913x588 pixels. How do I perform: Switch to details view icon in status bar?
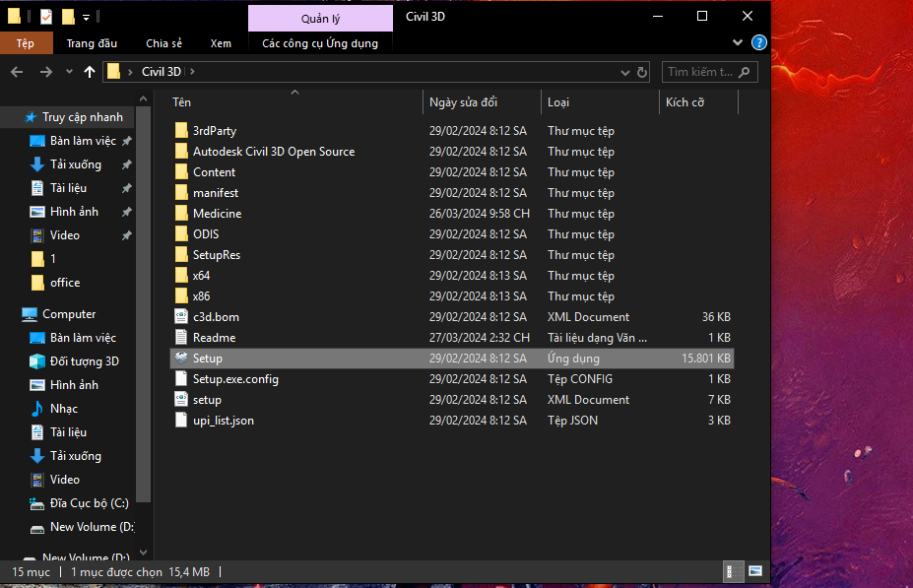tap(733, 571)
